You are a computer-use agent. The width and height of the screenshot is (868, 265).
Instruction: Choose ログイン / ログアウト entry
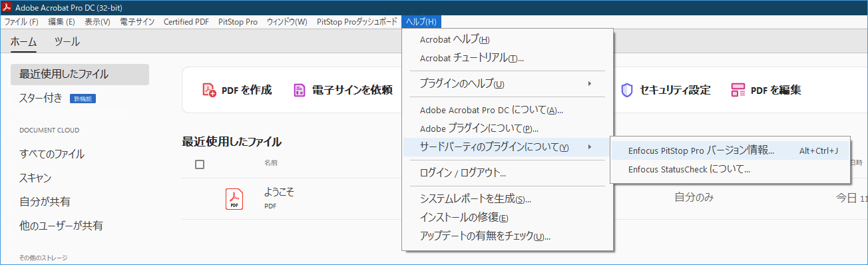507,173
